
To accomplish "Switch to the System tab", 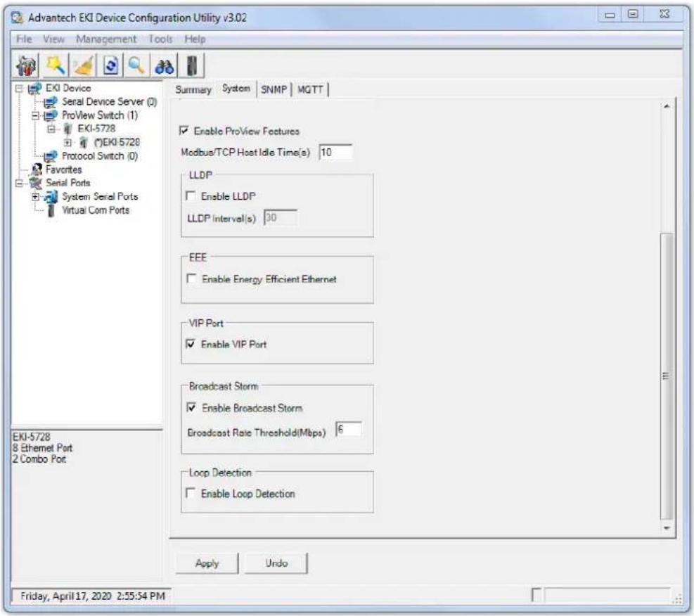I will pos(236,89).
